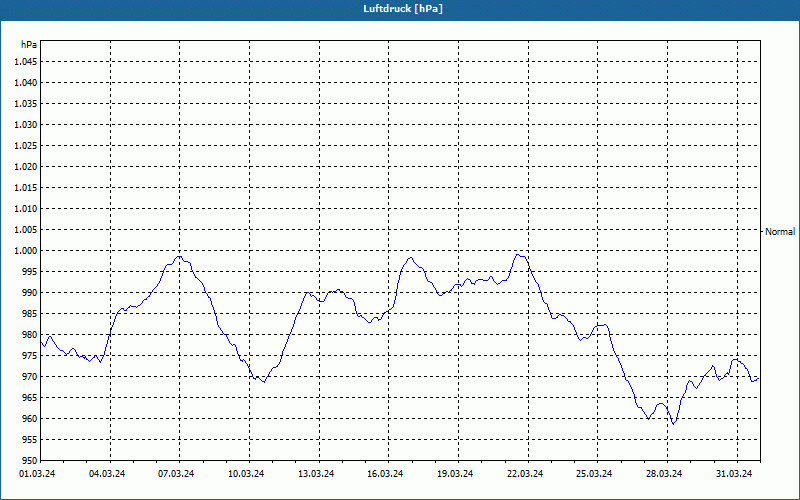The width and height of the screenshot is (800, 500).
Task: Select the 1.025 value on pressure axis
Action: [x=25, y=145]
